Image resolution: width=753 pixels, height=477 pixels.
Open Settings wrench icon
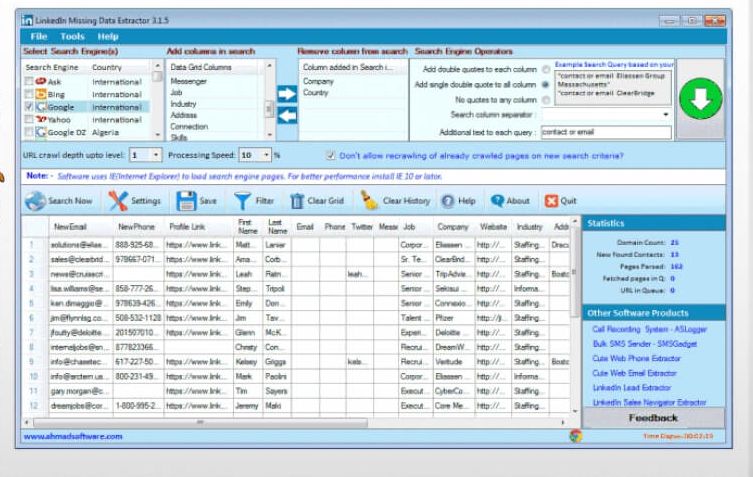118,201
